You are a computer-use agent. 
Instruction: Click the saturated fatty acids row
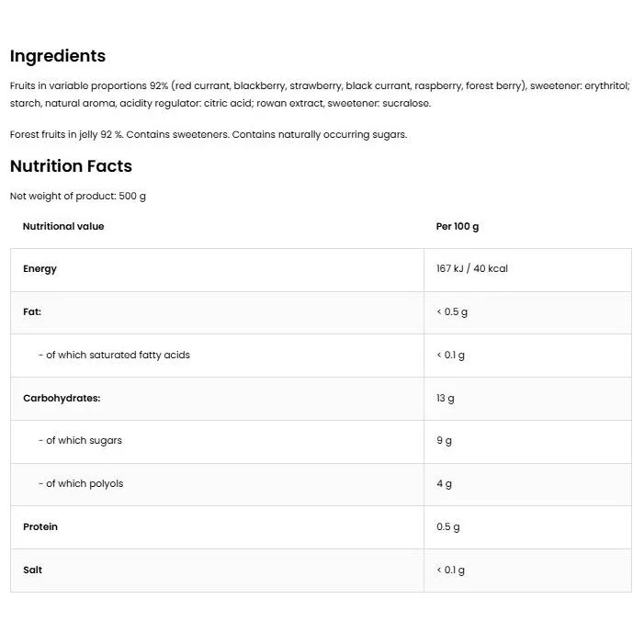coord(321,356)
